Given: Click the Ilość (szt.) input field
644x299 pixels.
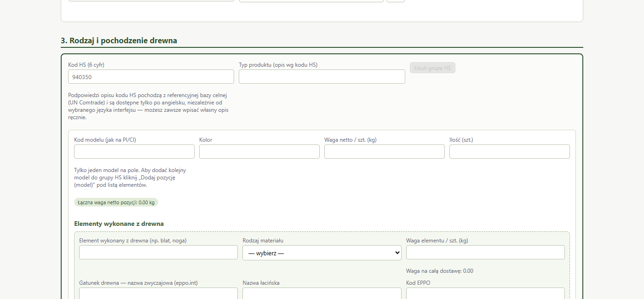Looking at the screenshot, I should 510,152.
